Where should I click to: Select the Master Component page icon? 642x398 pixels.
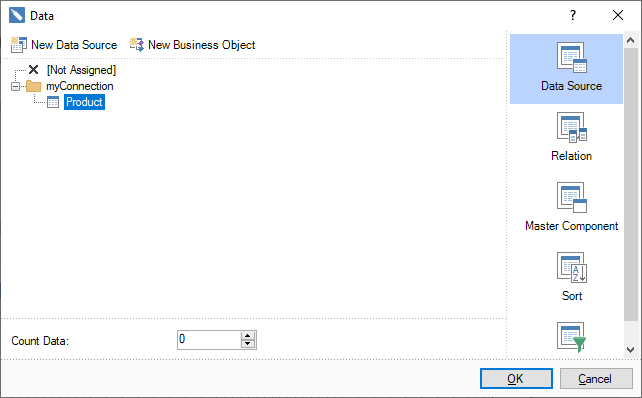(x=572, y=197)
